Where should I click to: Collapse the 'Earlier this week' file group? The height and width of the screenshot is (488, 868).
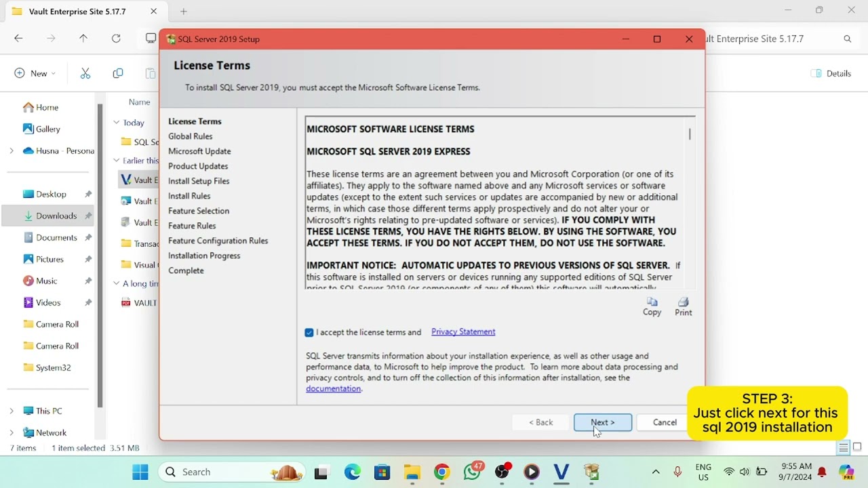point(117,161)
